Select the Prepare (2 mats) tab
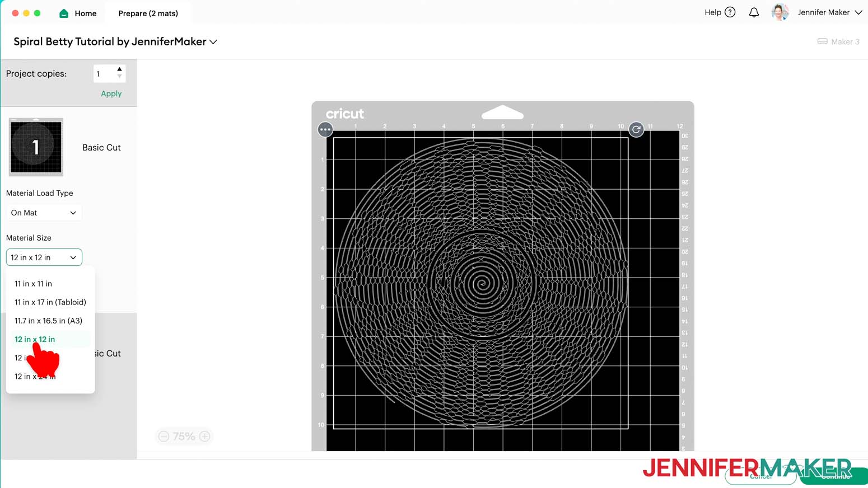 click(x=148, y=13)
